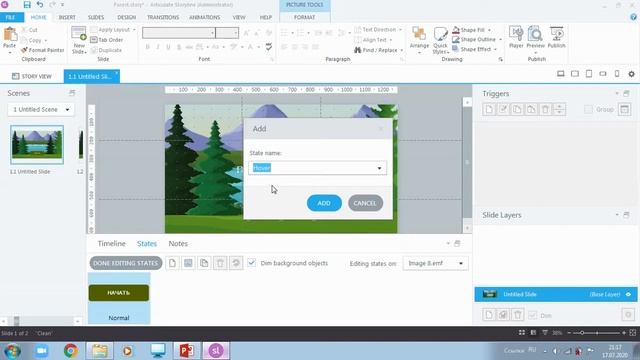Click the Publish icon
This screenshot has height=360, width=640.
[556, 33]
